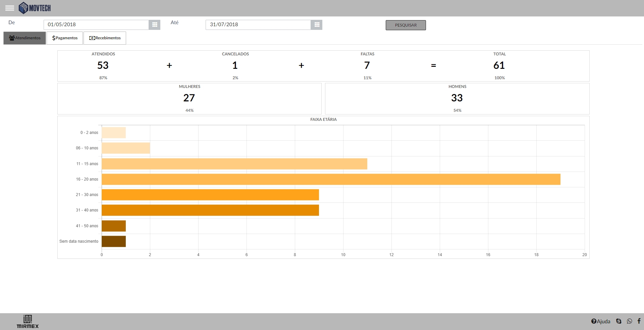Image resolution: width=644 pixels, height=330 pixels.
Task: Click the Sem data nascimento bar
Action: click(x=114, y=241)
